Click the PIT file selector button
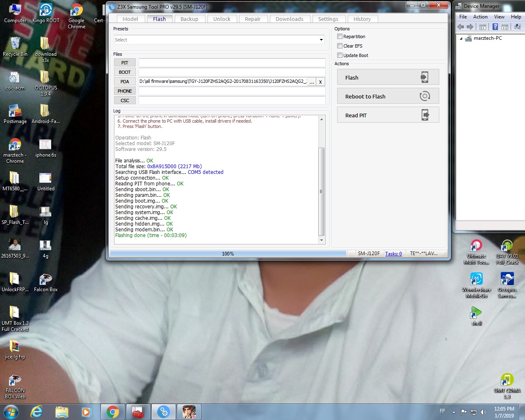525x420 pixels. (x=125, y=63)
